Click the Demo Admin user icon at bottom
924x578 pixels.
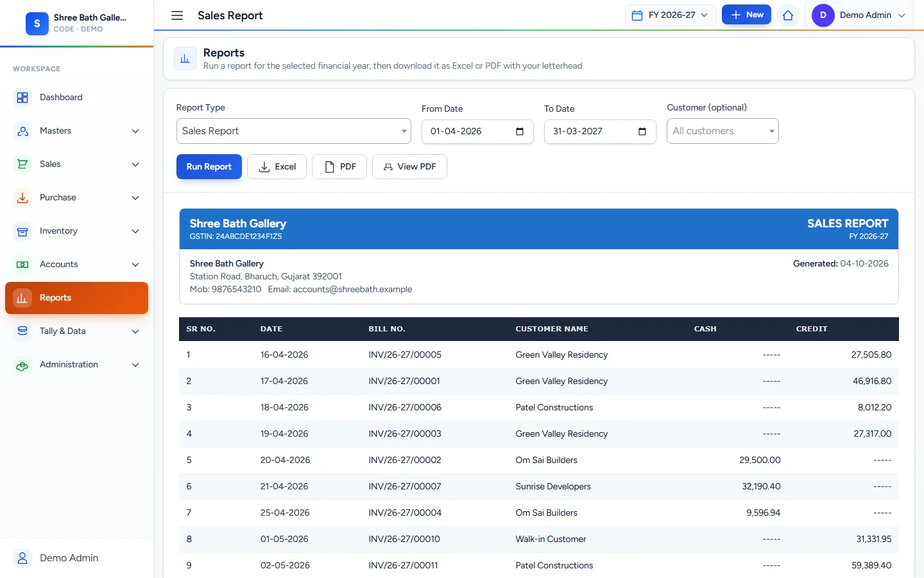[x=22, y=558]
